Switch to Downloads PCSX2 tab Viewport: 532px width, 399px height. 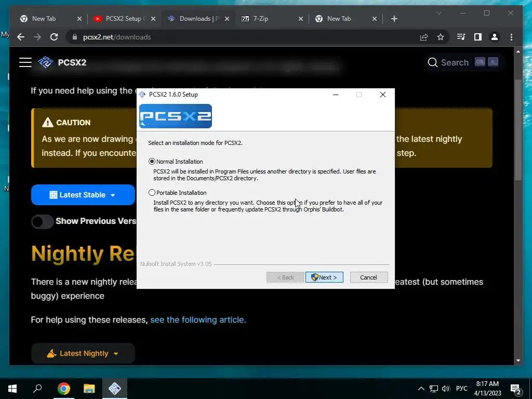coord(198,19)
